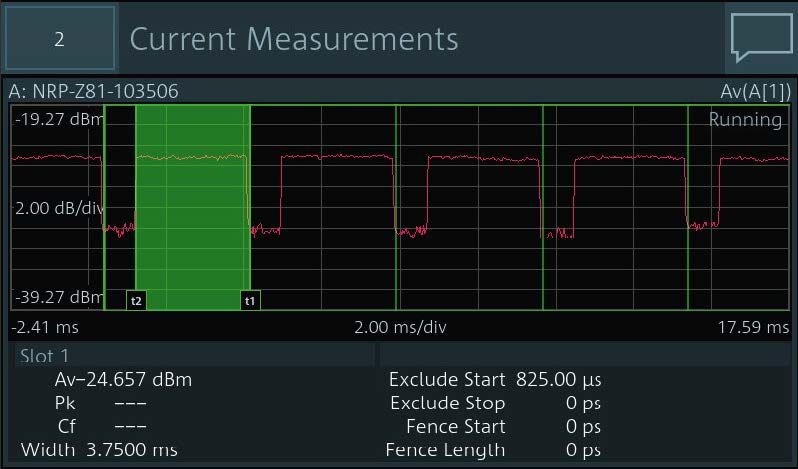The image size is (798, 469).
Task: Tap the -39.27 dBm bottom level label
Action: point(59,297)
